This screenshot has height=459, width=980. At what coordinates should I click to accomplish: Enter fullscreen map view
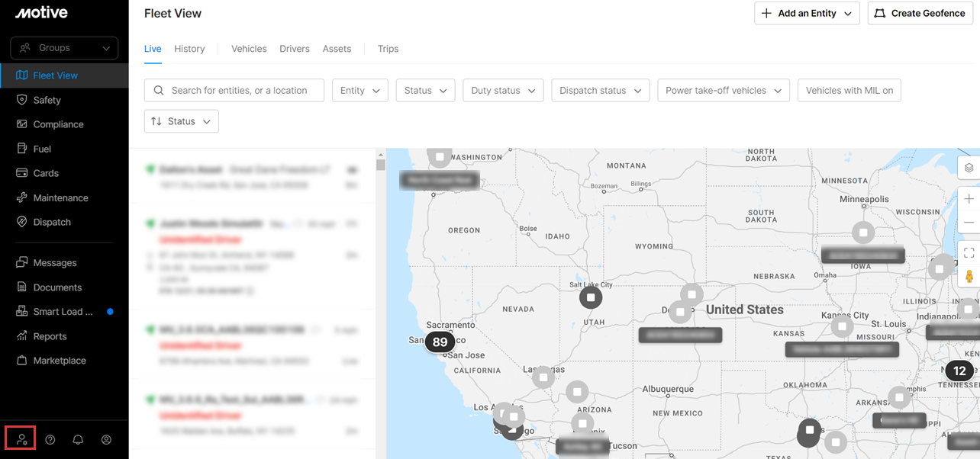[969, 252]
